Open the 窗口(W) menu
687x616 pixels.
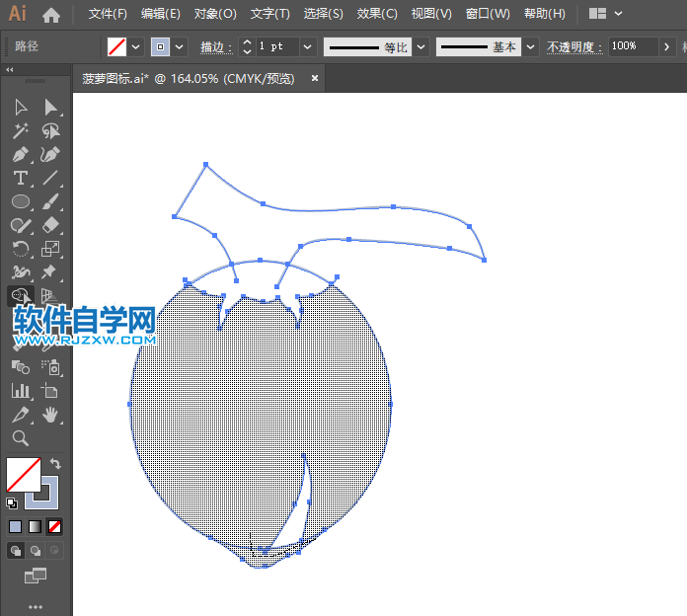pos(488,14)
